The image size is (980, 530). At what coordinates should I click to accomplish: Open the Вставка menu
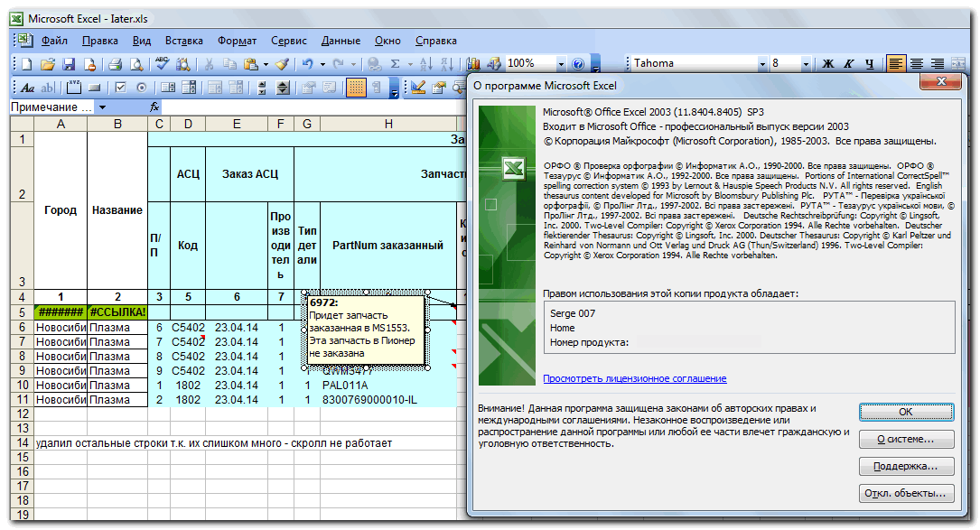pos(183,41)
